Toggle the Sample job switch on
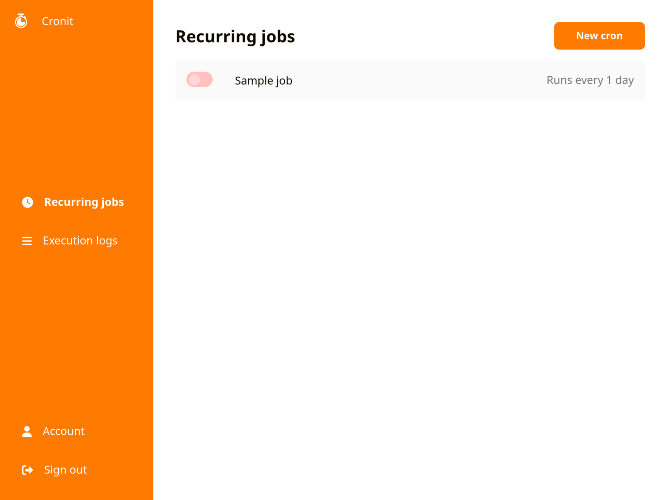The image size is (667, 500). [x=199, y=80]
